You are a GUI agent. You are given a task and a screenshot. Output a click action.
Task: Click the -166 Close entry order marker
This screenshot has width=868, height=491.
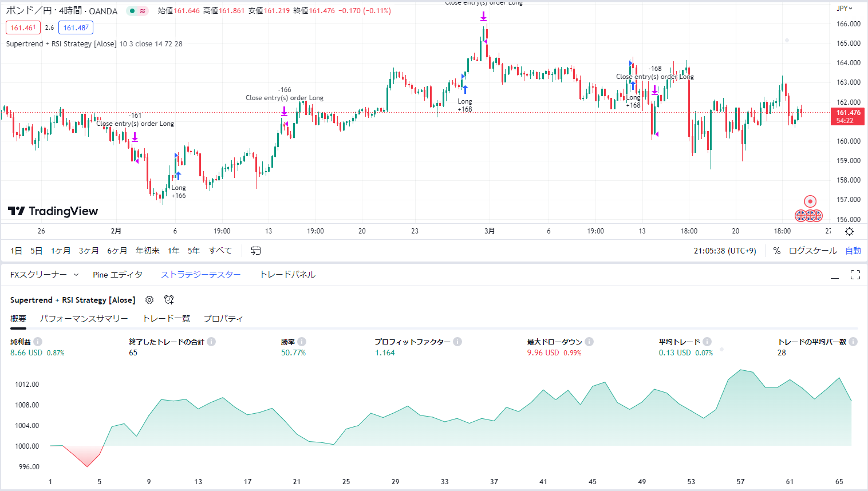pyautogui.click(x=284, y=111)
